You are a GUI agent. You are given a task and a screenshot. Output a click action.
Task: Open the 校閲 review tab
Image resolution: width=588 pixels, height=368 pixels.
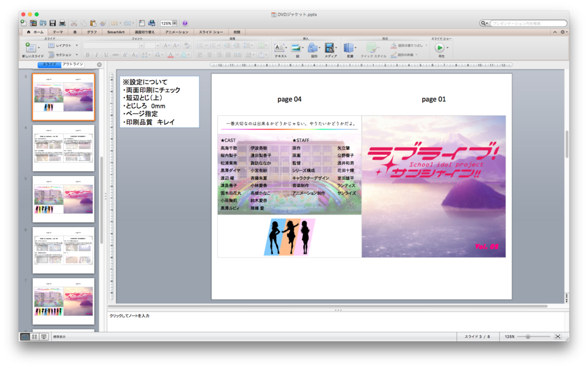[237, 32]
